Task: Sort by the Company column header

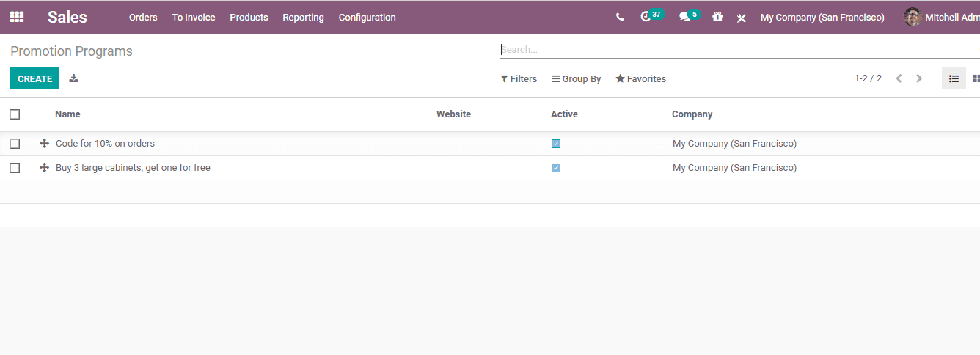Action: point(692,114)
